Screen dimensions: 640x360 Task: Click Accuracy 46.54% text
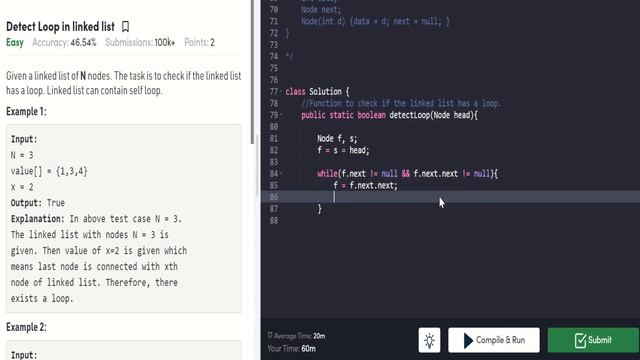click(x=64, y=42)
